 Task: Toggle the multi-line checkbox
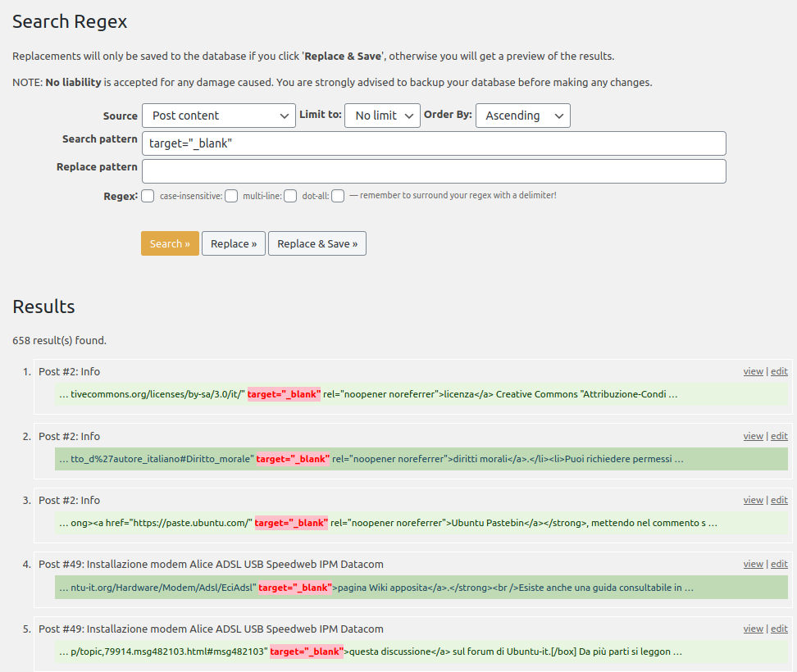290,196
